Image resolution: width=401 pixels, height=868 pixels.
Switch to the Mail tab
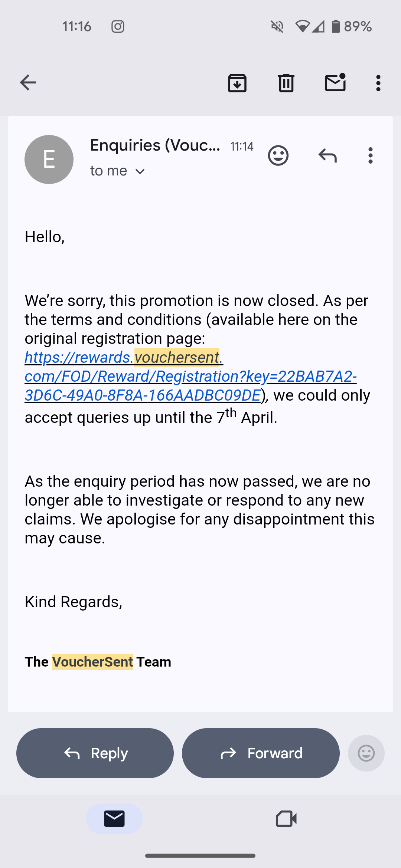click(x=114, y=819)
